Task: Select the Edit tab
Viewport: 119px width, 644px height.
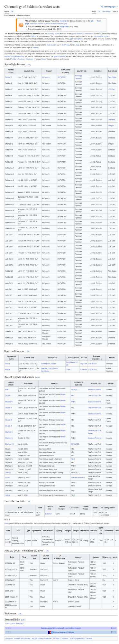Action: (x=99, y=11)
